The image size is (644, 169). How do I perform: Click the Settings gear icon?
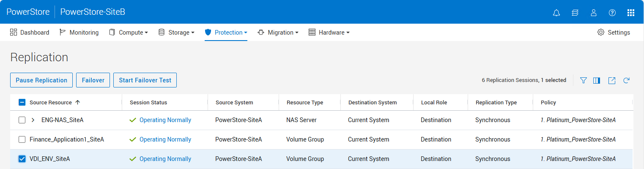click(x=601, y=33)
